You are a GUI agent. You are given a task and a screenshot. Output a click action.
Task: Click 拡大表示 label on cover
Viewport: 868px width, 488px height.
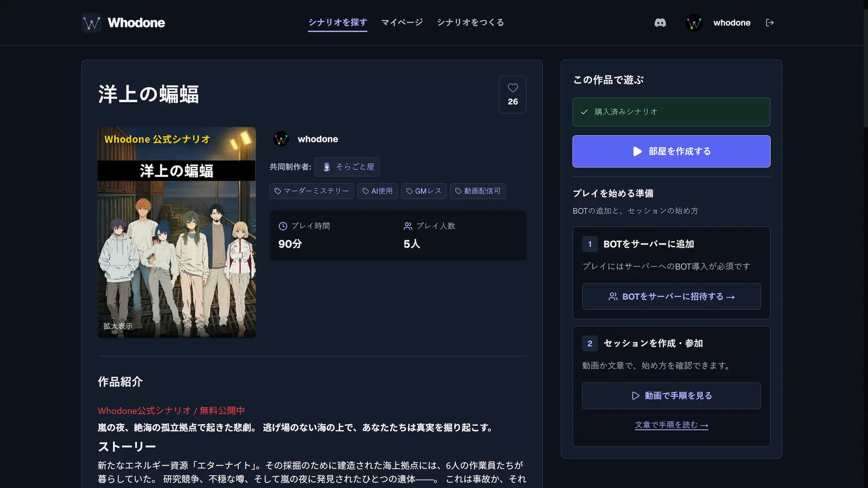pyautogui.click(x=118, y=326)
